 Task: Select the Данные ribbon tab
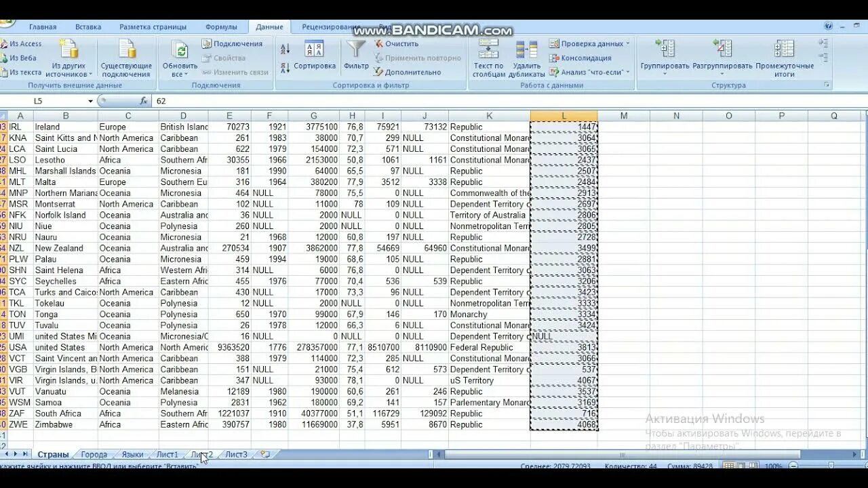(x=269, y=27)
